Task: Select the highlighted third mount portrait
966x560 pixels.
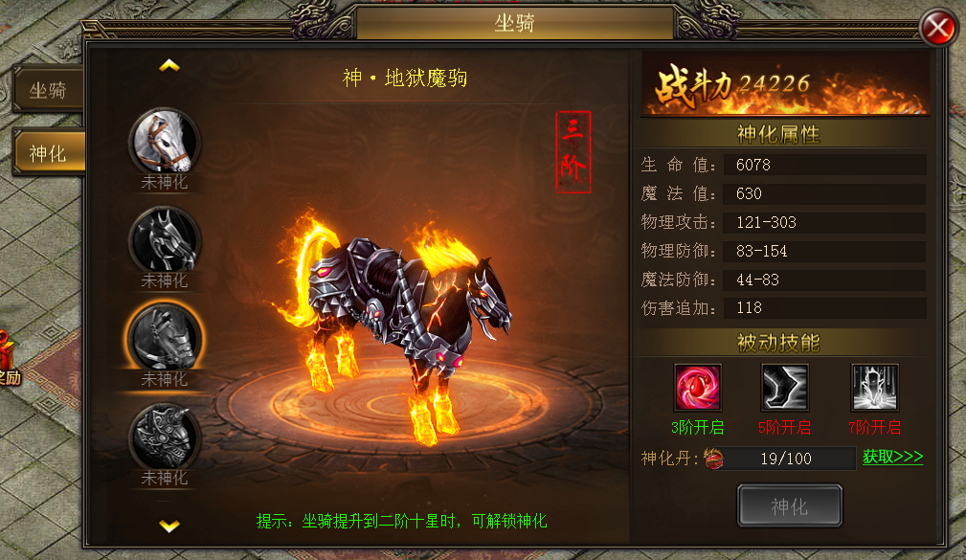Action: (164, 338)
